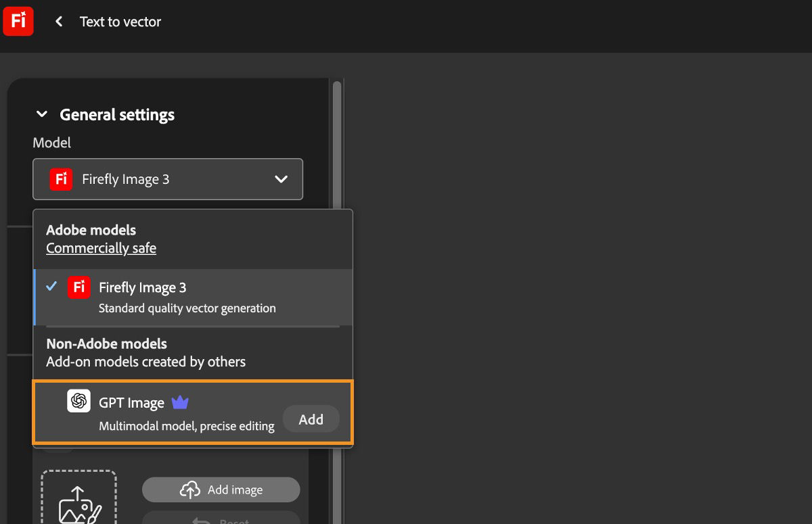Select the Firefly Image 3 model option

(193, 297)
